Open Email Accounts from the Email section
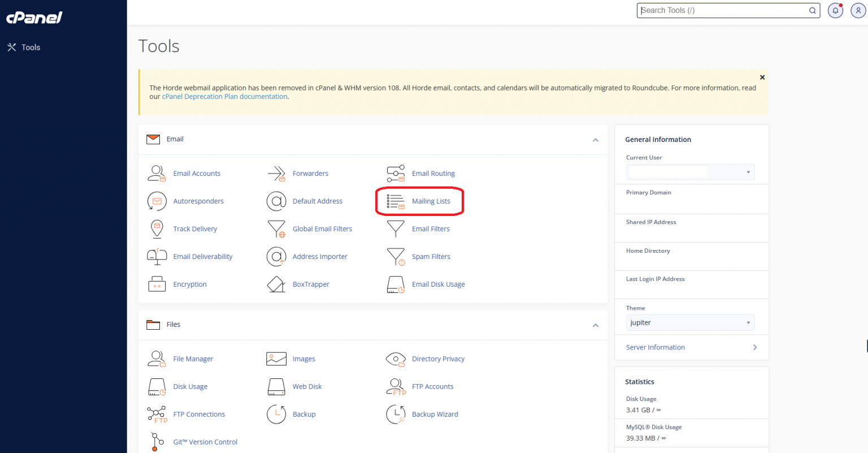This screenshot has width=868, height=453. [x=197, y=173]
